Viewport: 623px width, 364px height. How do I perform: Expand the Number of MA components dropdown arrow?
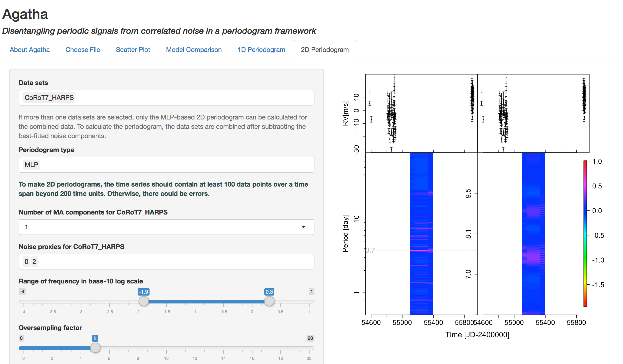304,227
